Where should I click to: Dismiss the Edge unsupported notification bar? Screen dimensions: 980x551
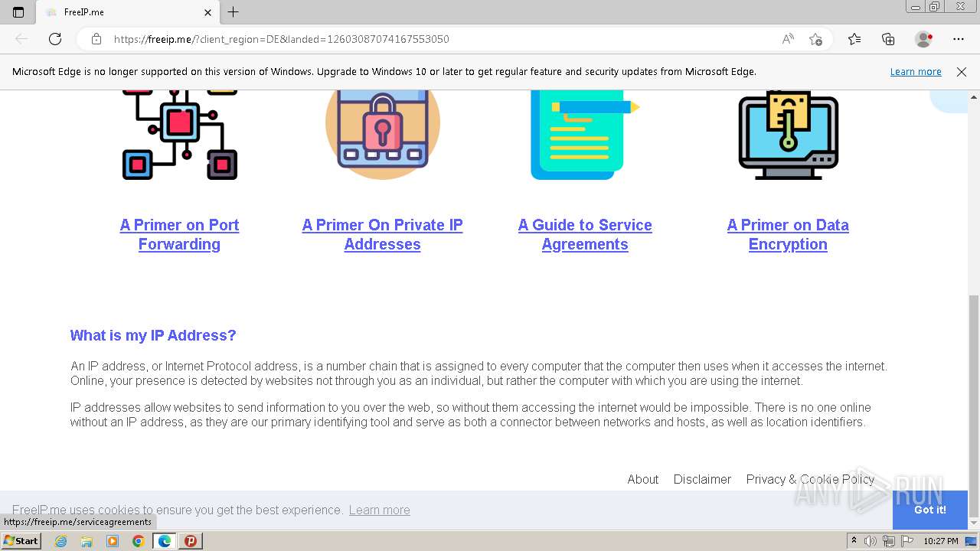point(962,71)
